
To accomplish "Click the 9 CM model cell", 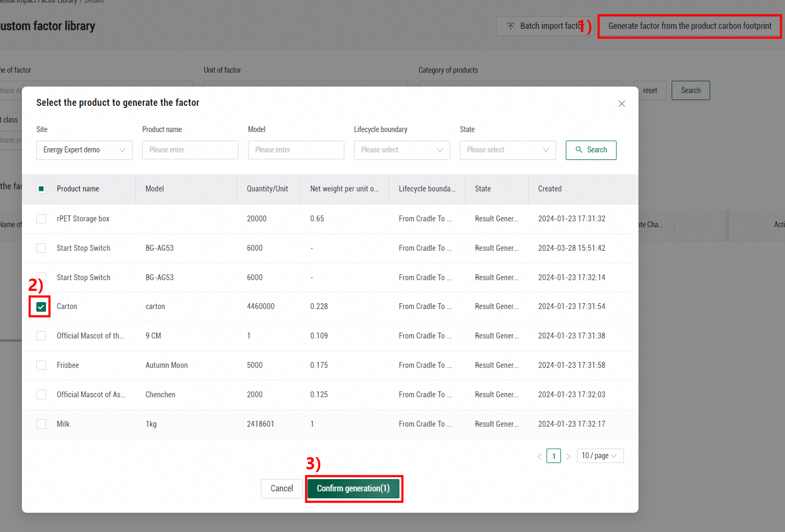I will click(153, 336).
